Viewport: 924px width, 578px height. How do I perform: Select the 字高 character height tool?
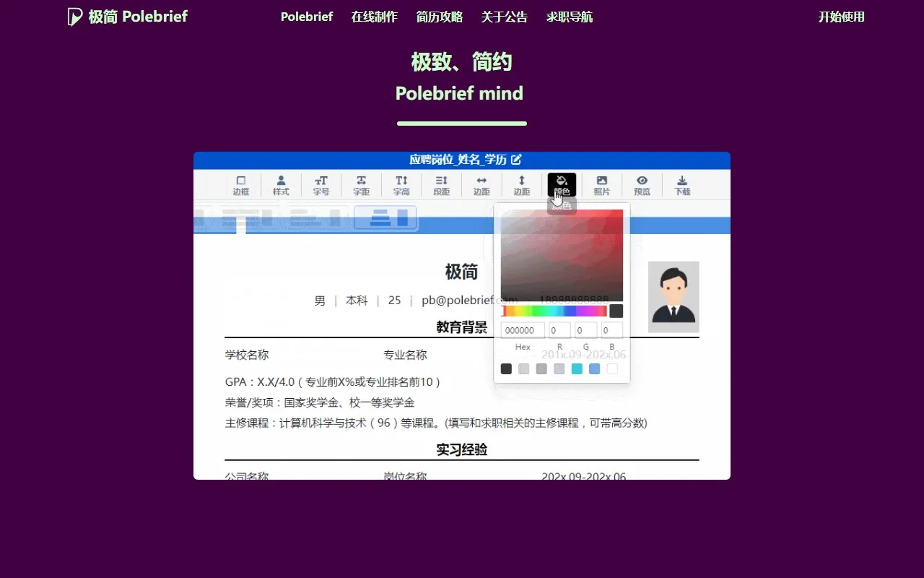401,185
